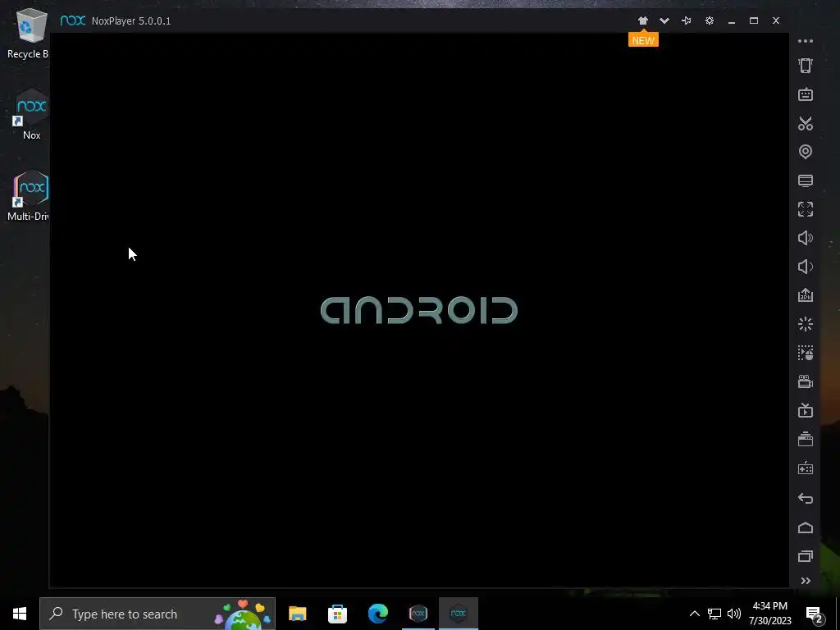Open the toolbox icon in sidebar
The width and height of the screenshot is (840, 630).
pyautogui.click(x=806, y=440)
